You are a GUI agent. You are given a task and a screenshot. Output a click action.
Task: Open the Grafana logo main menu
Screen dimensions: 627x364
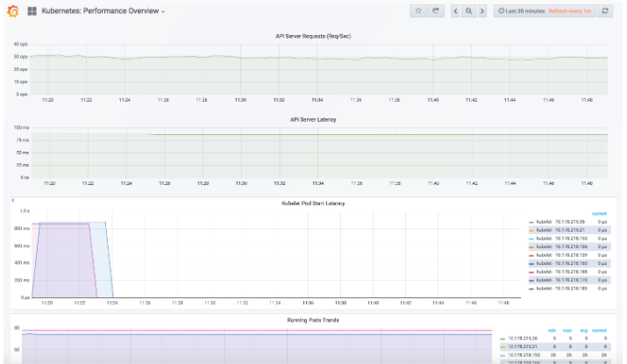coord(13,11)
